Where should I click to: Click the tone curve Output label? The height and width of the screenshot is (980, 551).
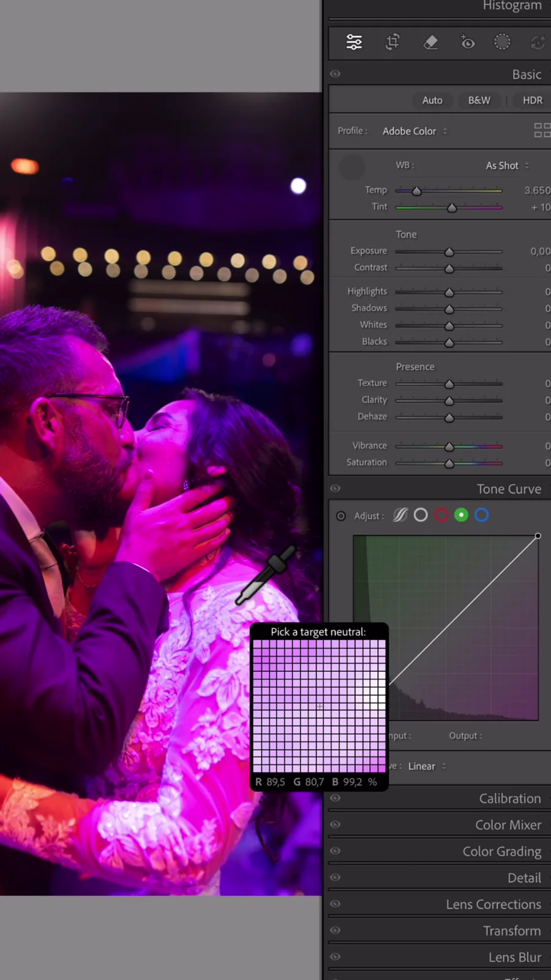click(465, 736)
